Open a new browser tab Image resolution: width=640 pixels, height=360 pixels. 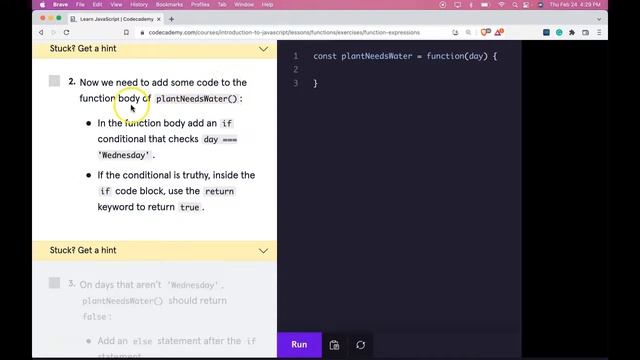click(171, 19)
